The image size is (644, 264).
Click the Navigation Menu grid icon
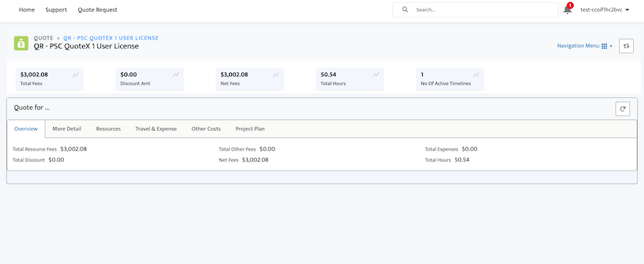click(x=604, y=46)
